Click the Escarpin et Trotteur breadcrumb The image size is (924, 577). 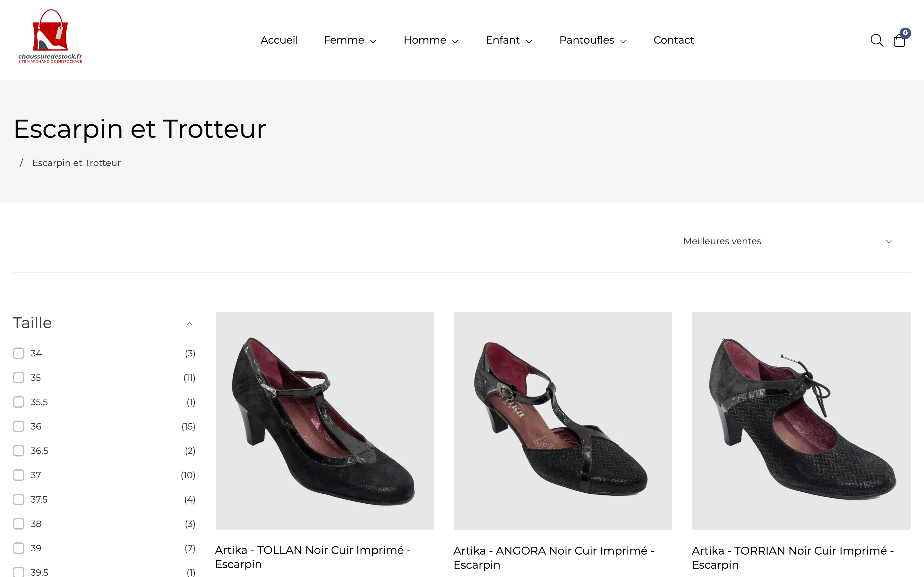76,163
